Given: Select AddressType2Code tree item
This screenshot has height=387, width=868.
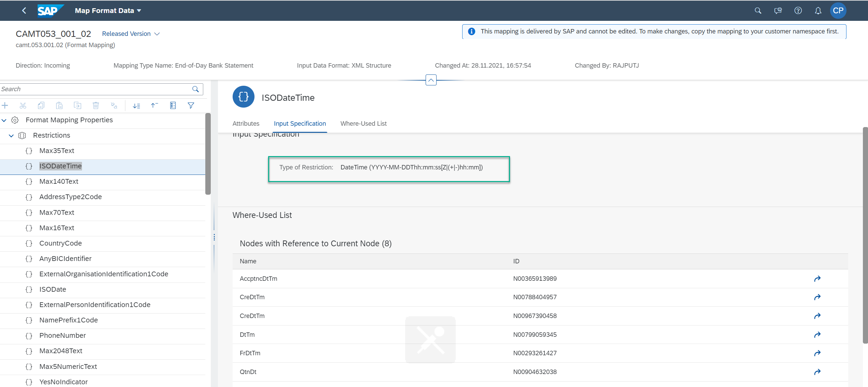Looking at the screenshot, I should 102,197.
